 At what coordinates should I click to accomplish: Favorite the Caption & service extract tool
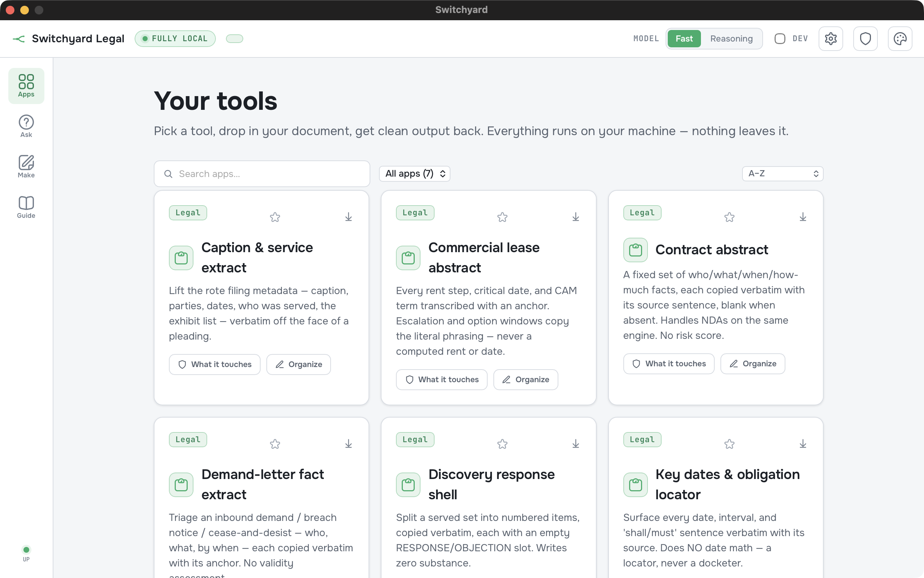coord(275,217)
